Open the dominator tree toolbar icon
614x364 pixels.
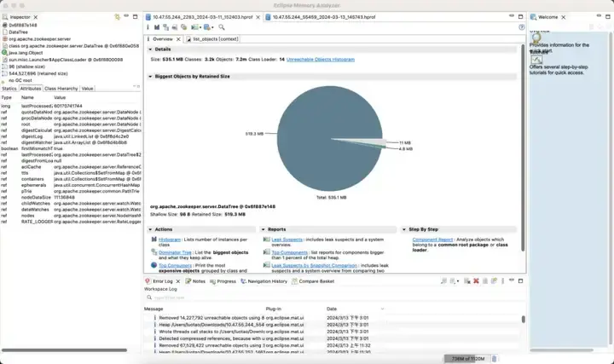tap(165, 27)
